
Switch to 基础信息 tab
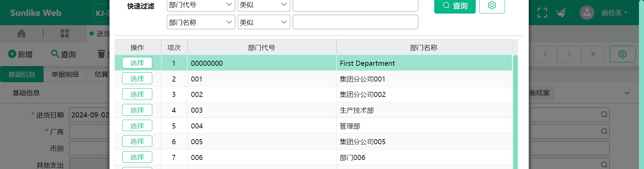pos(22,74)
